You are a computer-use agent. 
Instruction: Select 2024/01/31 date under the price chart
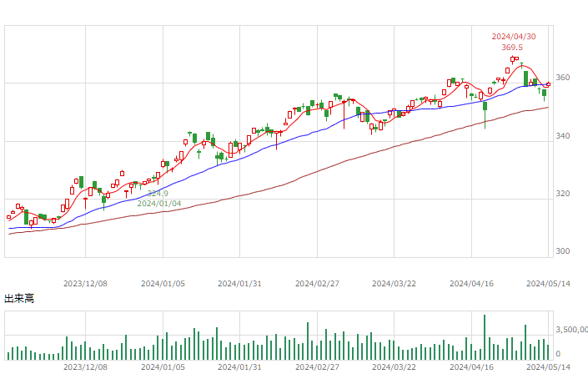[x=239, y=284]
